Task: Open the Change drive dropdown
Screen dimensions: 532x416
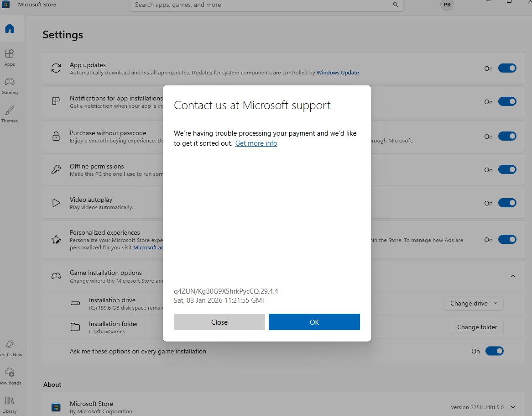Action: click(x=473, y=303)
